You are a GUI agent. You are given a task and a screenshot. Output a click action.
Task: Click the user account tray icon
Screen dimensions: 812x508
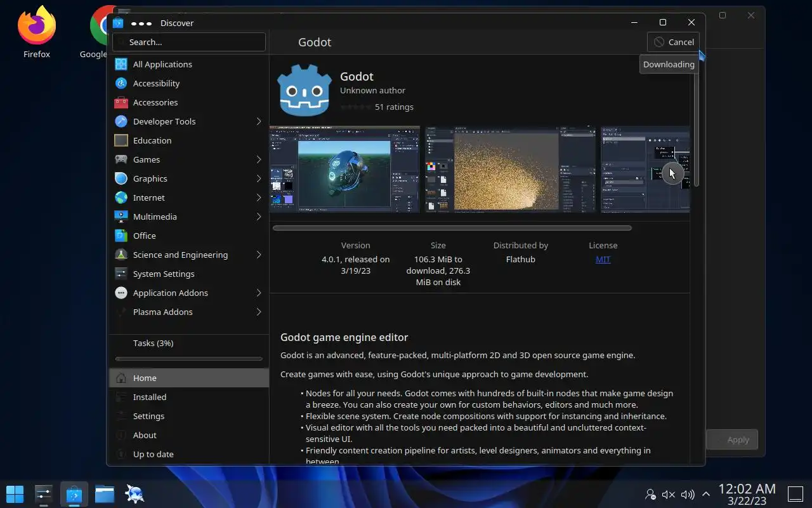coord(650,494)
